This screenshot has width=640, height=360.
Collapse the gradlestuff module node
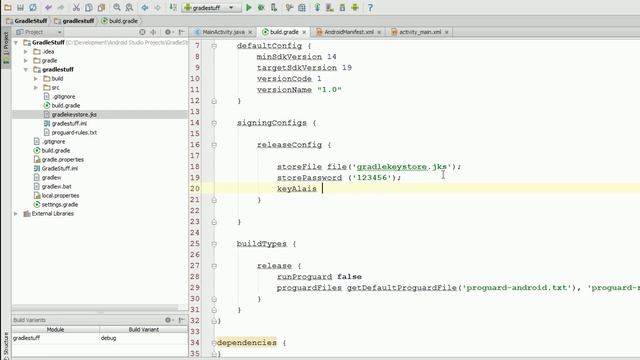coord(26,69)
